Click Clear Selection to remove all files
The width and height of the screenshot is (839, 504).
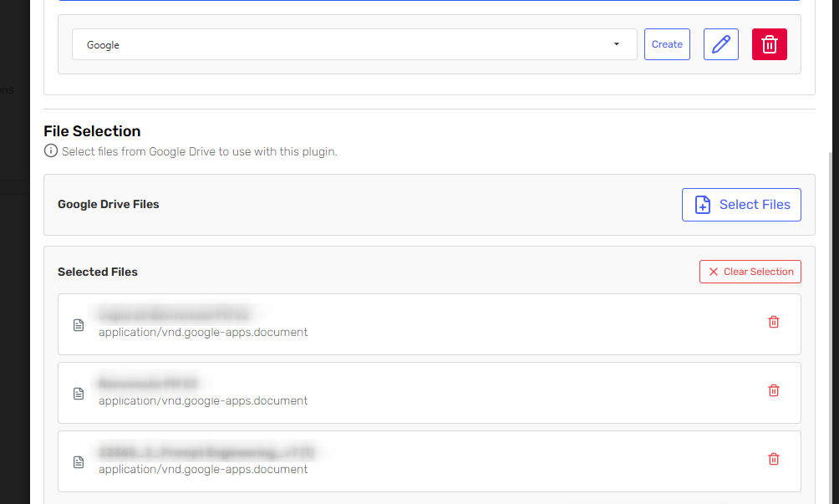coord(750,272)
